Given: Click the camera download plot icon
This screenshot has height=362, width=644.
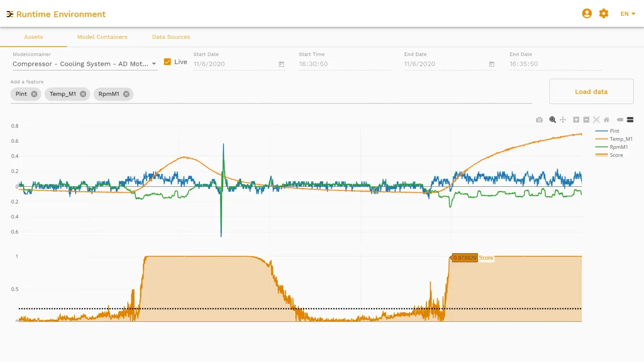Looking at the screenshot, I should click(539, 120).
